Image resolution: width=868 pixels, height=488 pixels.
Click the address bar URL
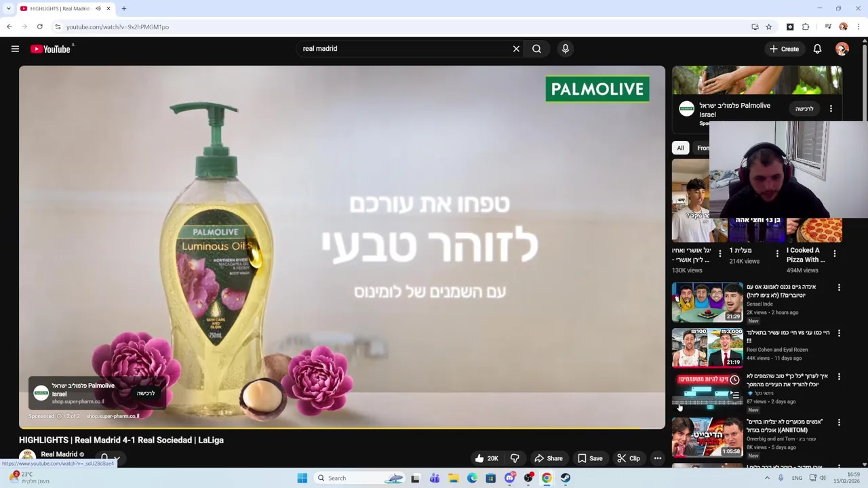pos(117,27)
